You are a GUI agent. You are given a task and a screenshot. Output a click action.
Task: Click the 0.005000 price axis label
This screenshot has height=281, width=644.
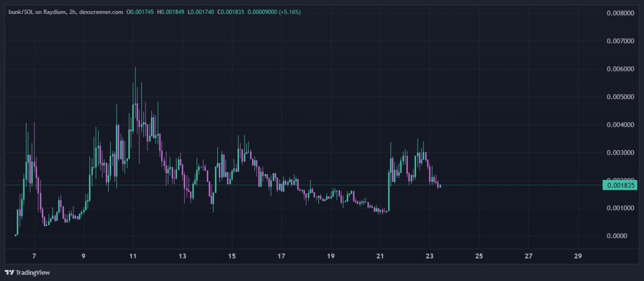tap(620, 97)
